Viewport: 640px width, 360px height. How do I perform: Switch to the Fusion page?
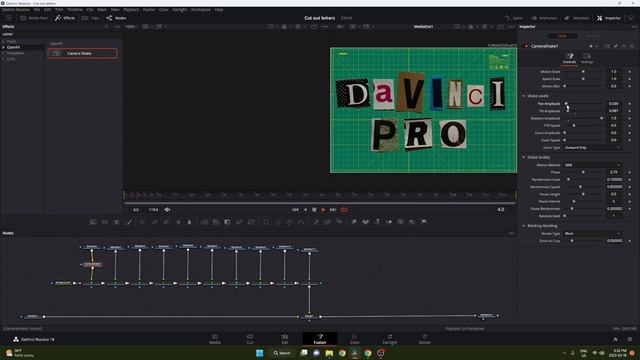click(x=320, y=339)
